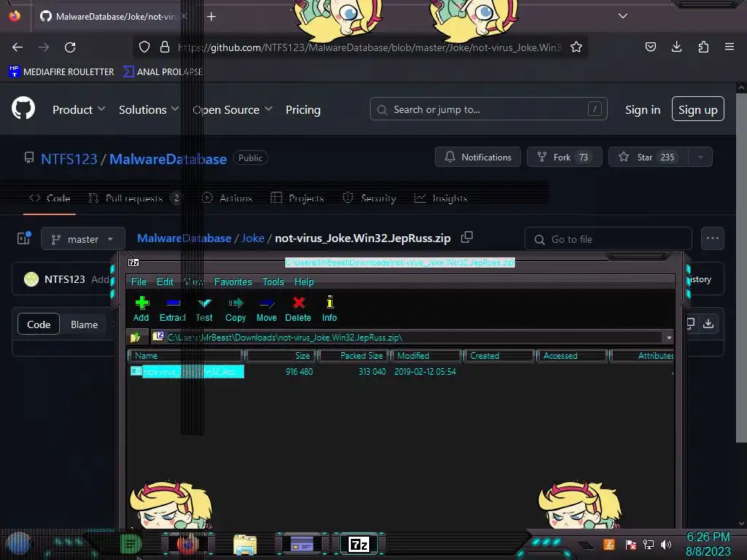Viewport: 747px width, 560px height.
Task: Sort by Size column header
Action: point(281,356)
